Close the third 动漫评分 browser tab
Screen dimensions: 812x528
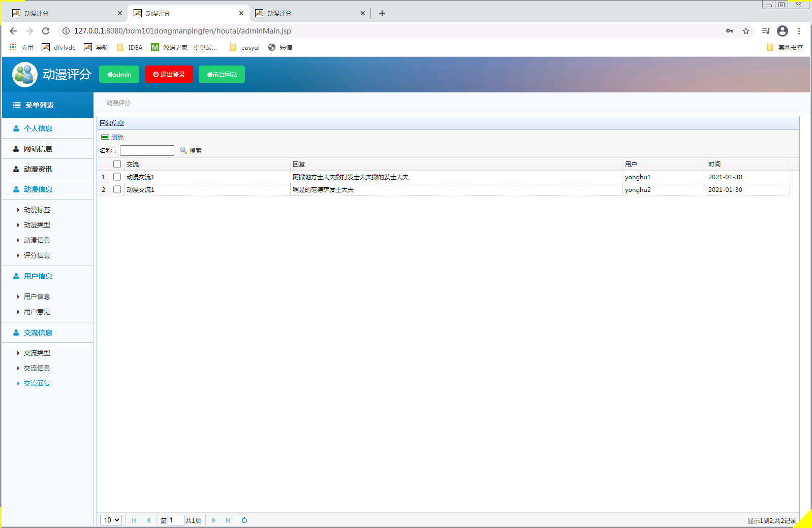[363, 13]
